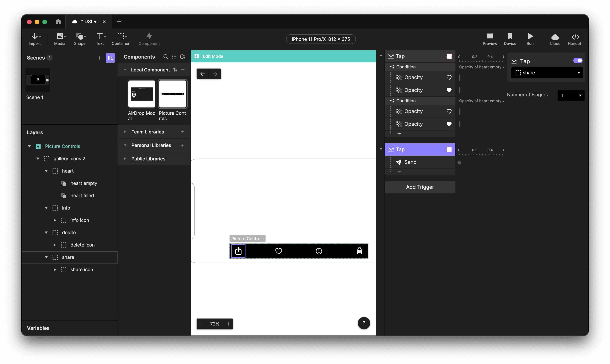Open the help button near the canvas

coord(364,323)
